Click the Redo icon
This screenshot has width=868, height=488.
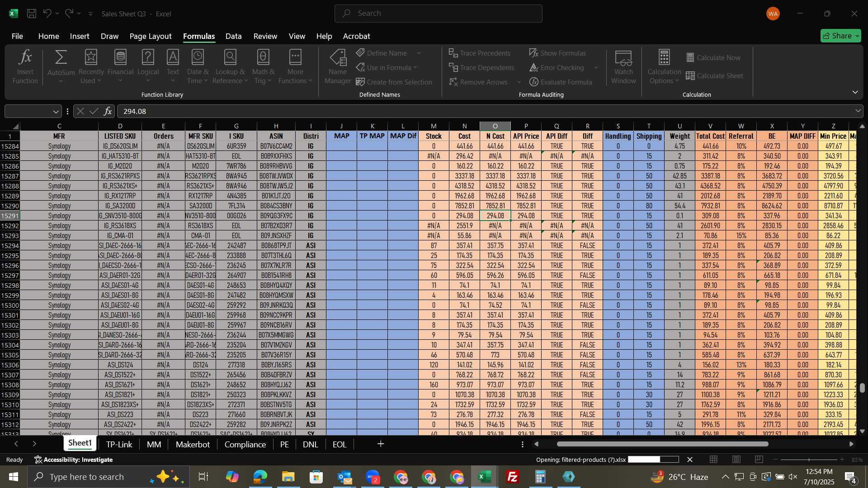[69, 14]
